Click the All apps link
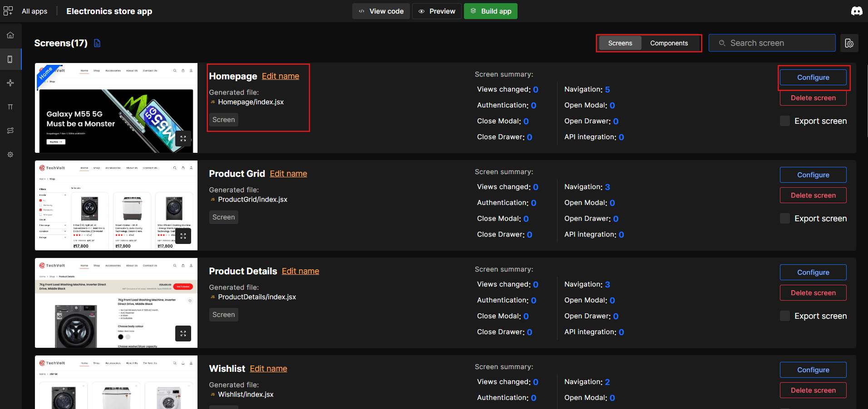Image resolution: width=868 pixels, height=409 pixels. (35, 11)
